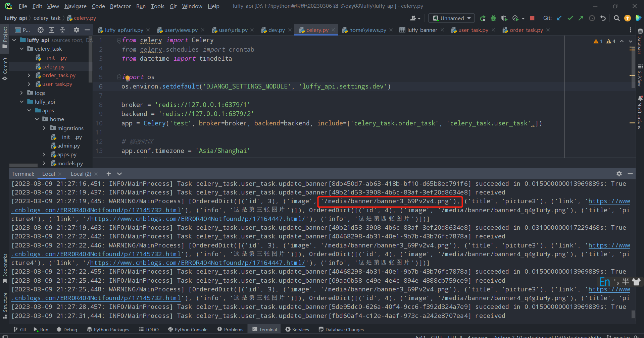Screen dimensions: 644x338
Task: Open the Python Console tool window
Action: coord(188,330)
